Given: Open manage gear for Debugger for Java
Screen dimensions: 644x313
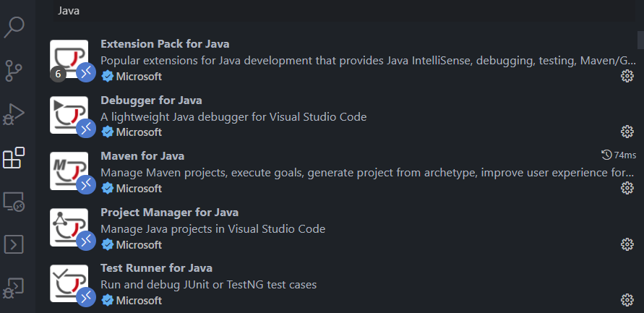Looking at the screenshot, I should pyautogui.click(x=627, y=132).
